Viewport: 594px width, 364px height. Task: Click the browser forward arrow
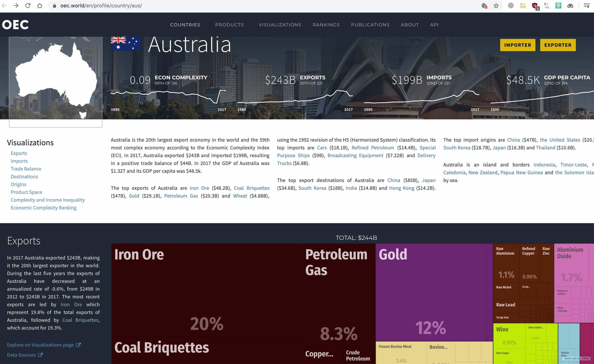pyautogui.click(x=16, y=6)
